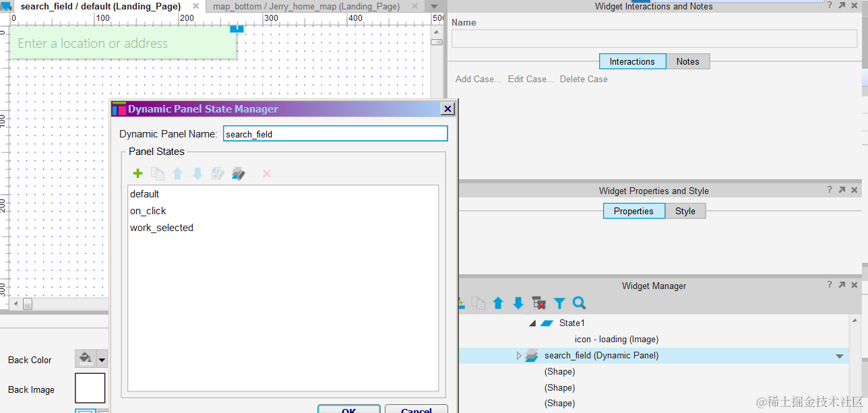Expand the search_field Dynamic Panel node
868x413 pixels.
(518, 355)
